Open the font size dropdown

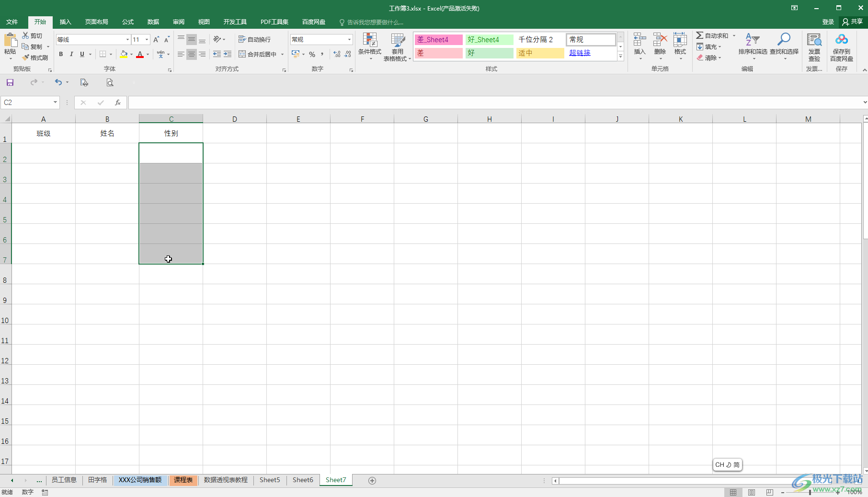(147, 39)
